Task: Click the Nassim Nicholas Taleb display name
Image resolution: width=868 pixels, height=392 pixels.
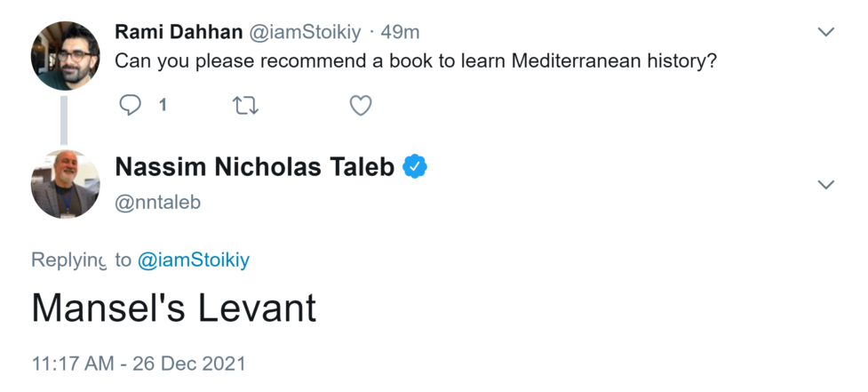Action: (255, 166)
